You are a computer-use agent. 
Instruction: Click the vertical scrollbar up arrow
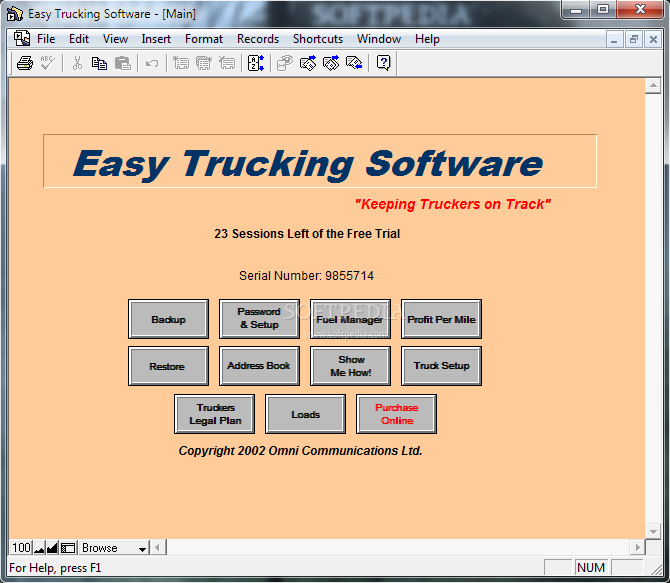[x=653, y=86]
